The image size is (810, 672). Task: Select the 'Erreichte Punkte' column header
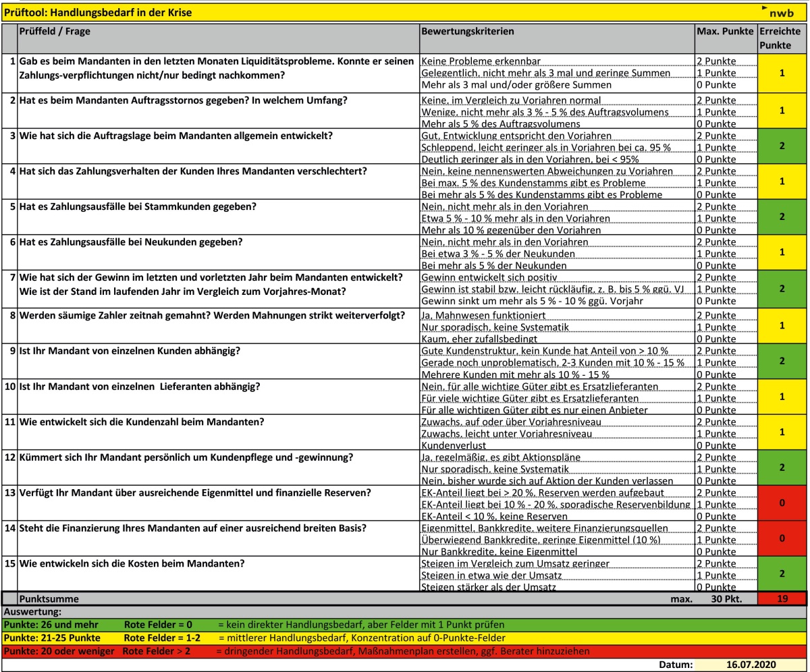click(781, 38)
